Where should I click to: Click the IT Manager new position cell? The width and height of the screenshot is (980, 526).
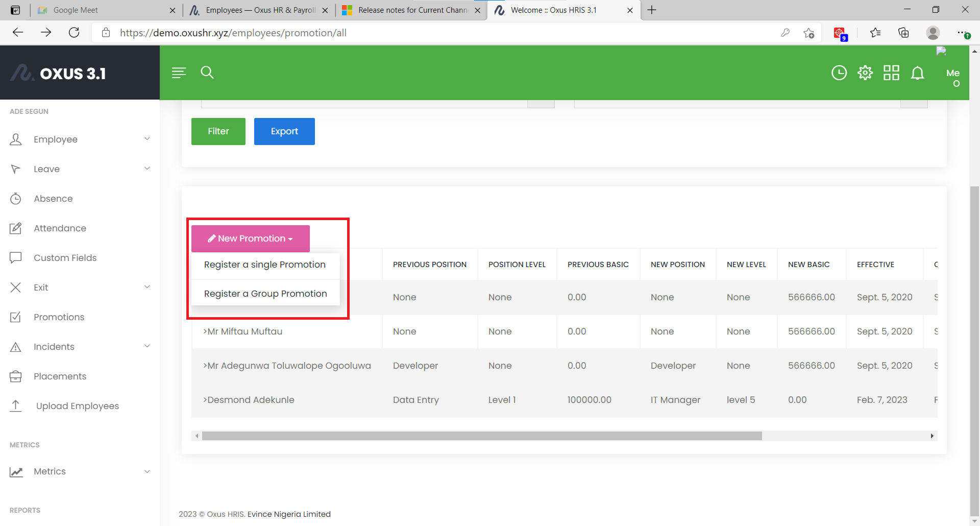[675, 400]
